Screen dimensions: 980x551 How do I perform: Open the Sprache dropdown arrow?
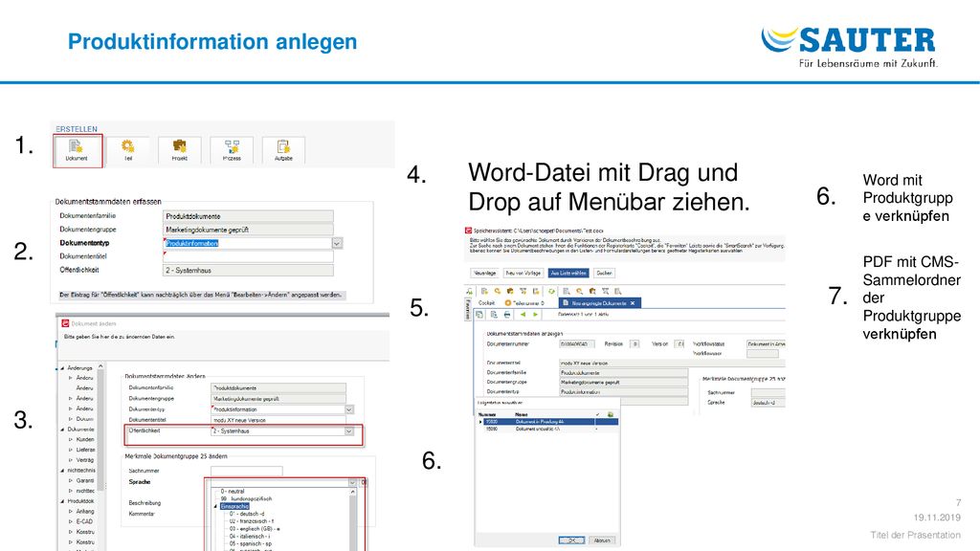[352, 482]
